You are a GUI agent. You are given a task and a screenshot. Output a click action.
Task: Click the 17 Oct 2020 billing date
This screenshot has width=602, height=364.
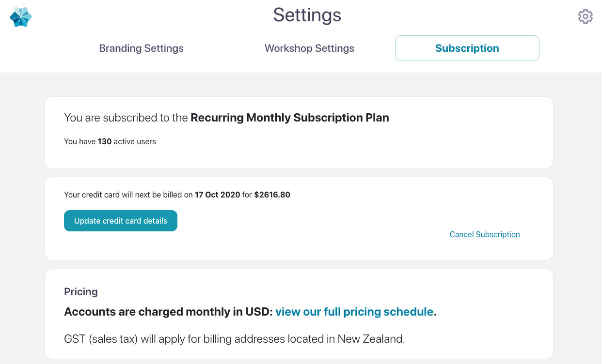coord(217,195)
